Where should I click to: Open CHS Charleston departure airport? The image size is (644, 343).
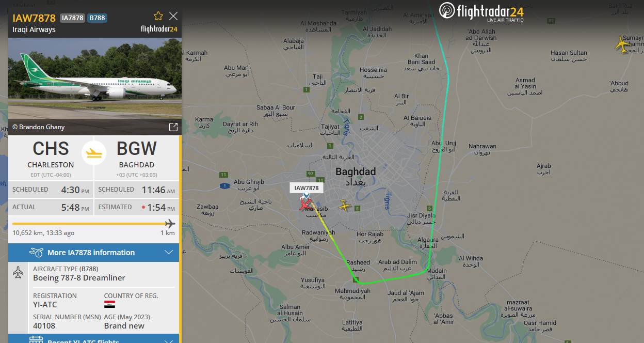tap(51, 154)
